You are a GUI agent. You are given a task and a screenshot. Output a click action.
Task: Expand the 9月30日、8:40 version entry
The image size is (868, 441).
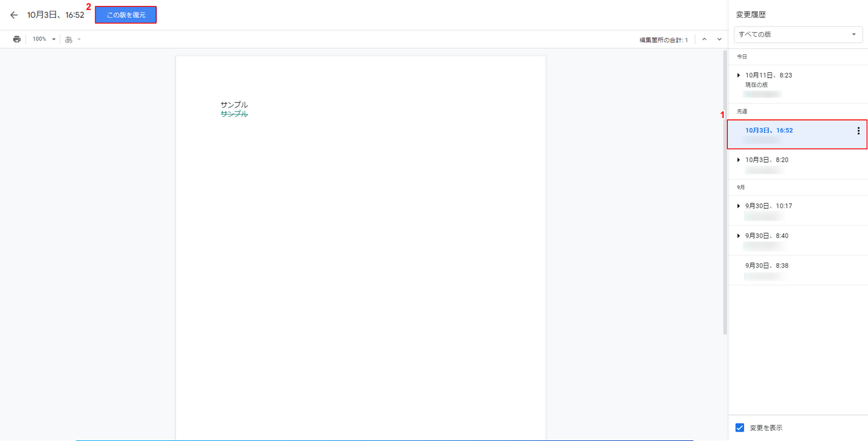(x=739, y=236)
